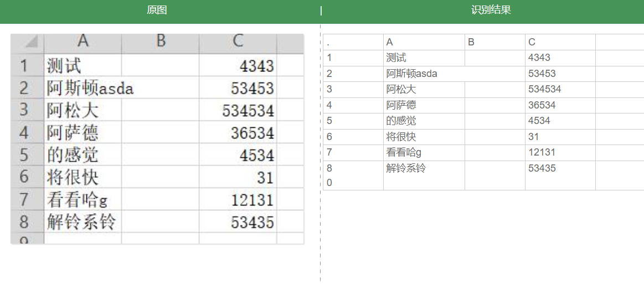Screen dimensions: 644x284
Task: Select result cell containing 的感觉
Action: pyautogui.click(x=424, y=121)
